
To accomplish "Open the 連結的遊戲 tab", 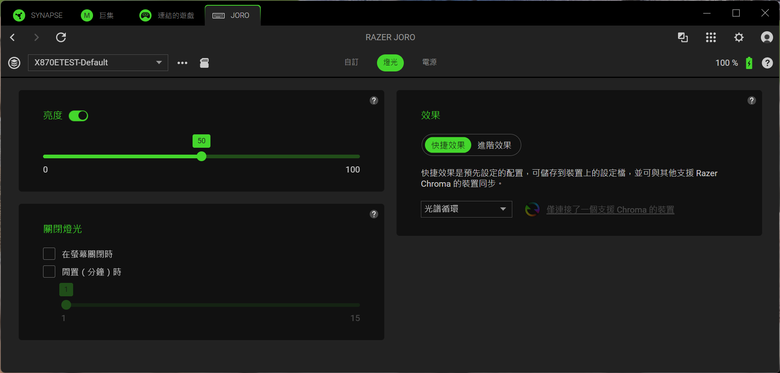I will coord(166,15).
